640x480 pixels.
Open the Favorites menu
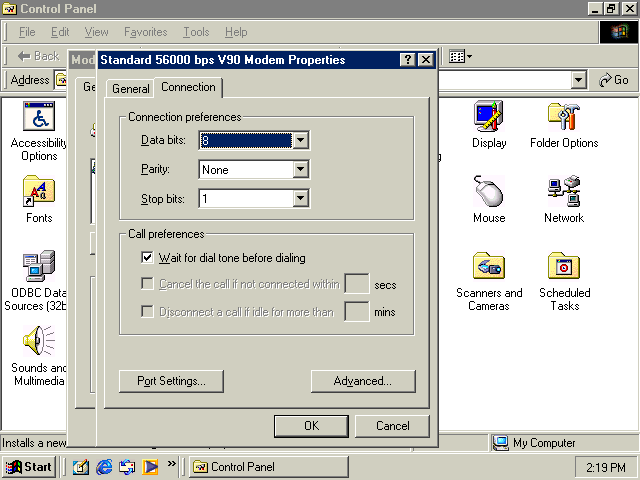[146, 32]
